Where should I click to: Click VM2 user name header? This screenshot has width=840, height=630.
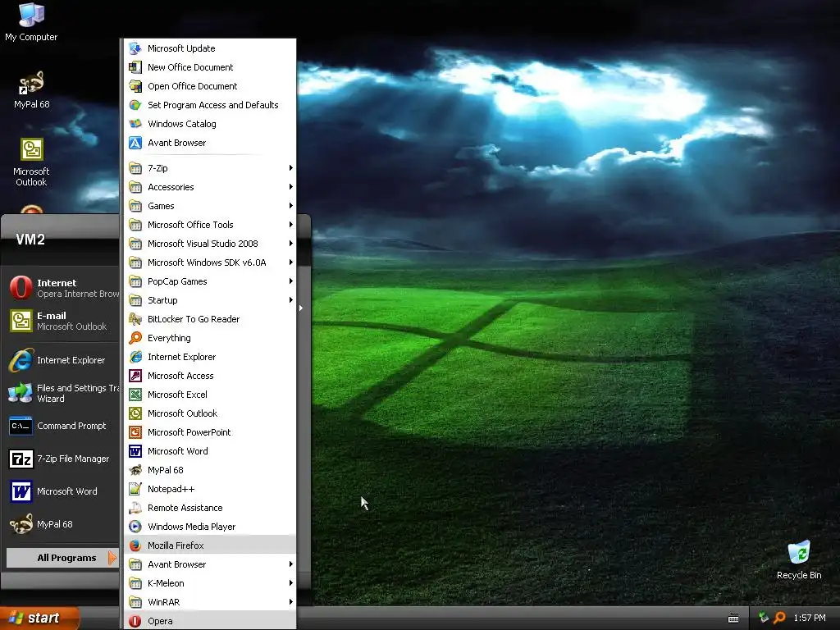click(30, 240)
